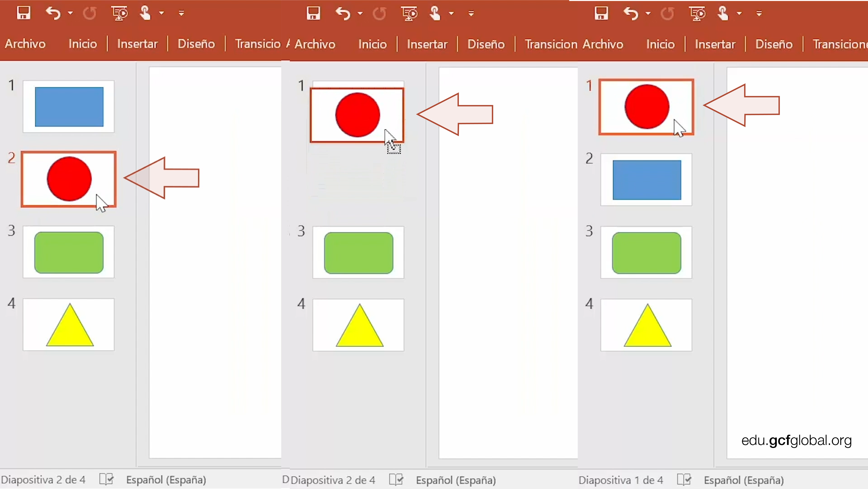The width and height of the screenshot is (868, 489).
Task: Click spell check icon in right status bar
Action: (x=684, y=479)
